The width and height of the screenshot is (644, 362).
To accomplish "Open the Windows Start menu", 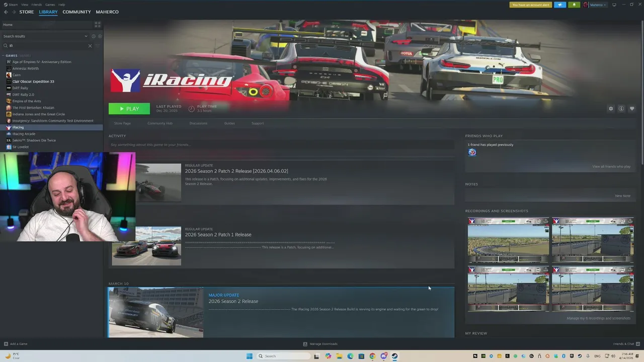I will [x=249, y=356].
